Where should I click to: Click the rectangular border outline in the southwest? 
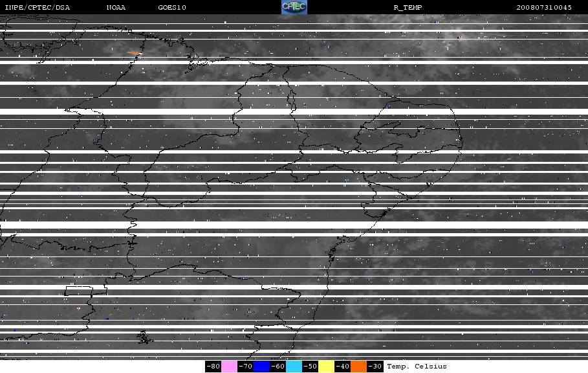(85, 291)
